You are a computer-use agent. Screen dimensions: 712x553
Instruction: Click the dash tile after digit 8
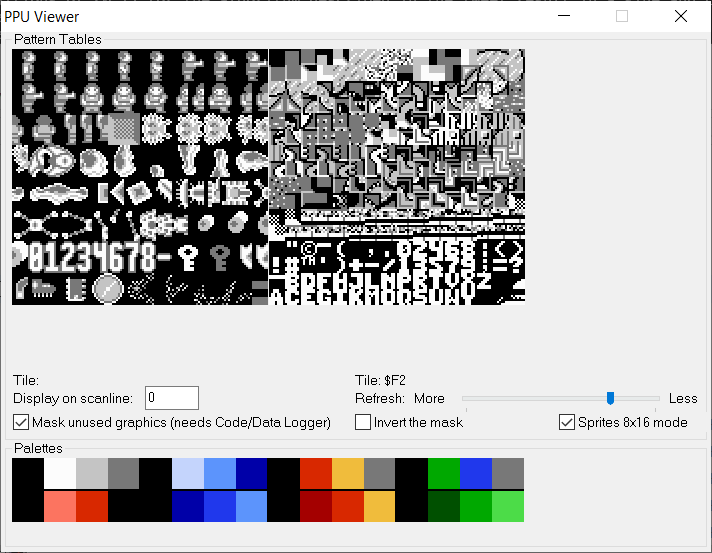point(164,258)
